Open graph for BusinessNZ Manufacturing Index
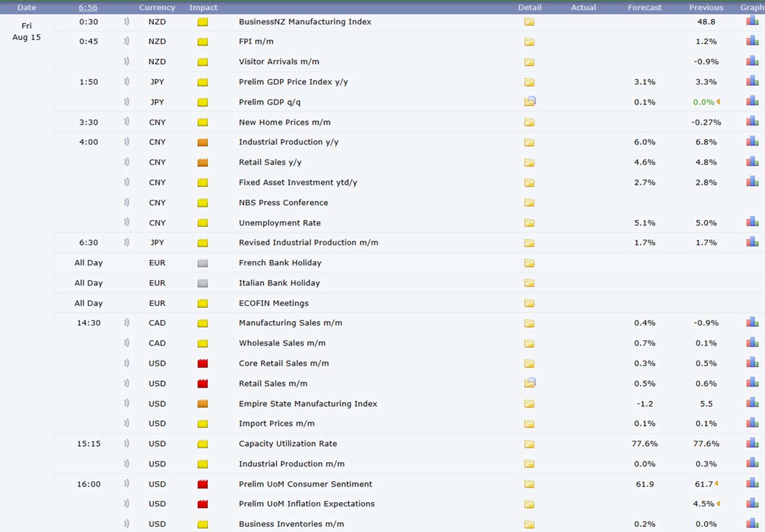 tap(752, 21)
